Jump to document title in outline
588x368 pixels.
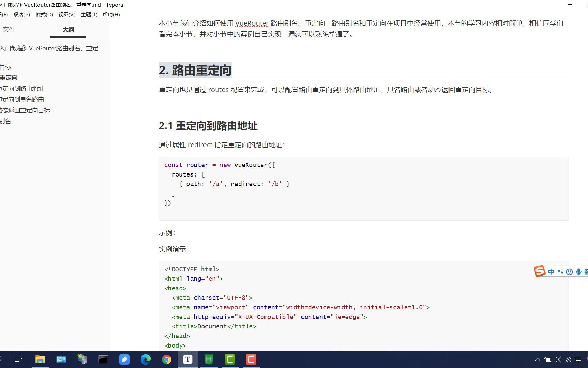[49, 48]
